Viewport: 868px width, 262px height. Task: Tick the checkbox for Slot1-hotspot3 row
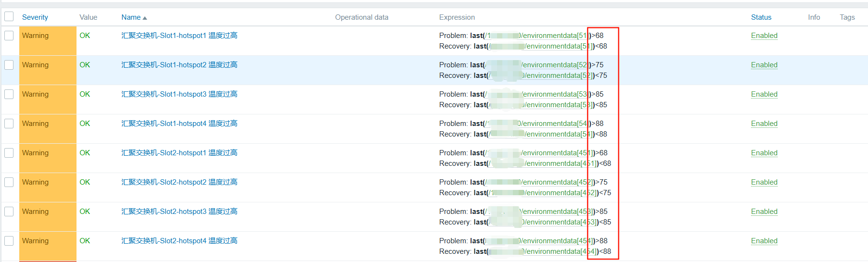[9, 94]
